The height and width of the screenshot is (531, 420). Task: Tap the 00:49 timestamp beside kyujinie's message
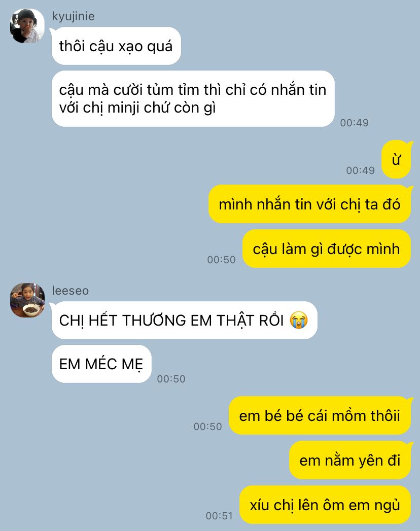coord(354,123)
